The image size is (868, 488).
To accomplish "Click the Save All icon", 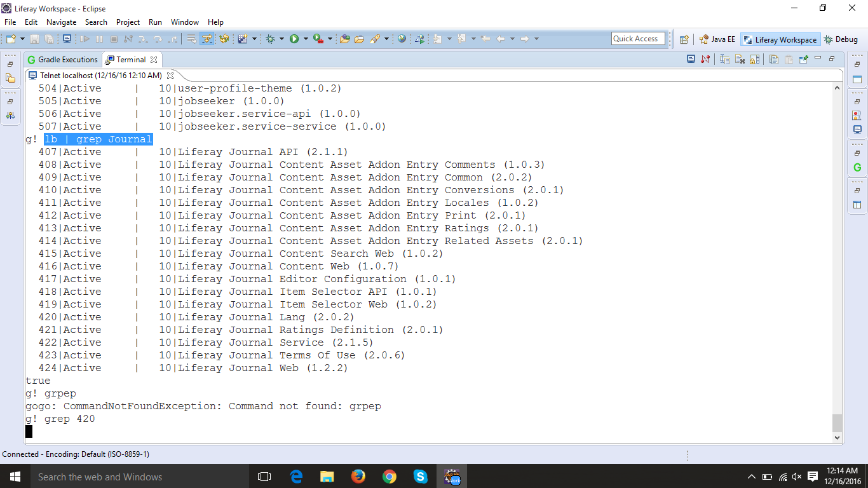I will click(x=48, y=39).
